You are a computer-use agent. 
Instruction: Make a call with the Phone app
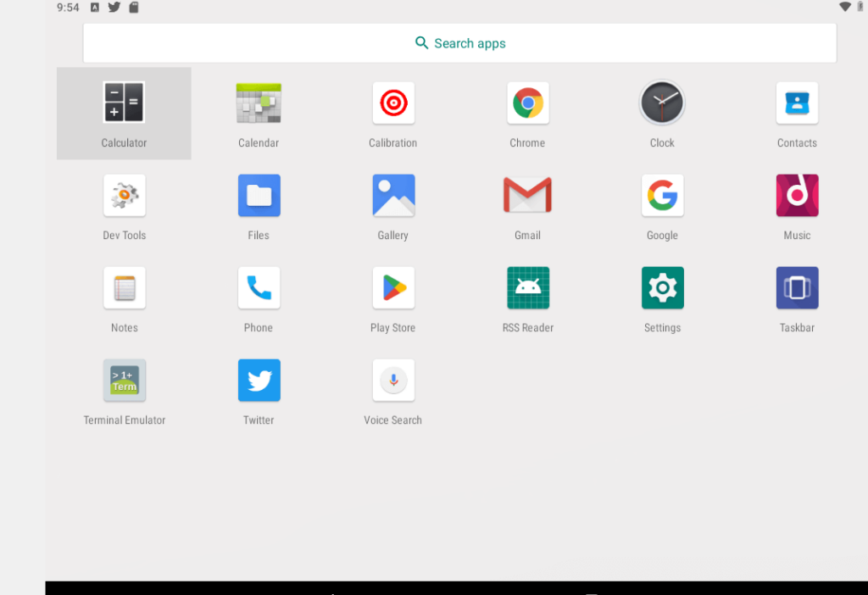point(259,287)
